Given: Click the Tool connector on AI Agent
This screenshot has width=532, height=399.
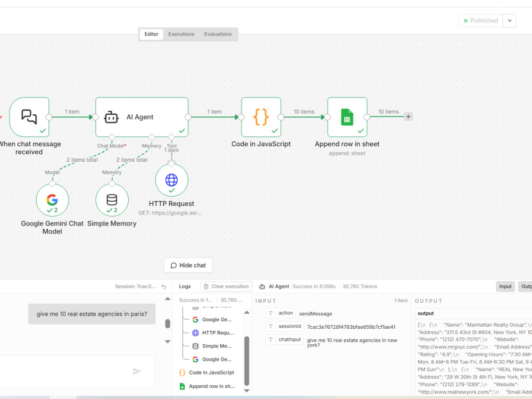Looking at the screenshot, I should [172, 137].
